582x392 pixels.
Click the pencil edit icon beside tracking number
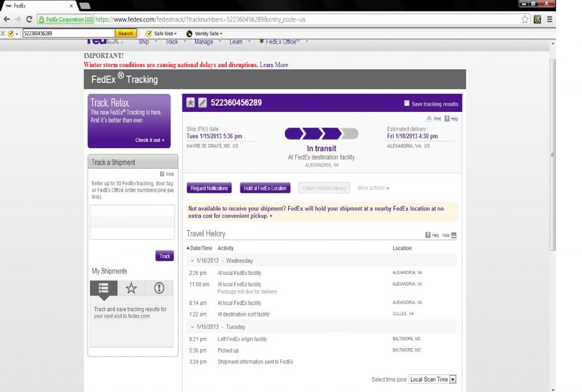[202, 103]
